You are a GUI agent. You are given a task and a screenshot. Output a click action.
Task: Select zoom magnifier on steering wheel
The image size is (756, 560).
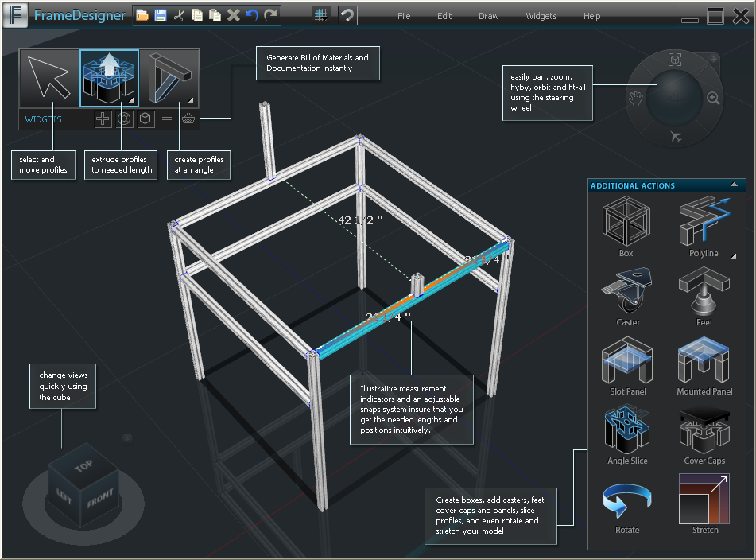(713, 99)
